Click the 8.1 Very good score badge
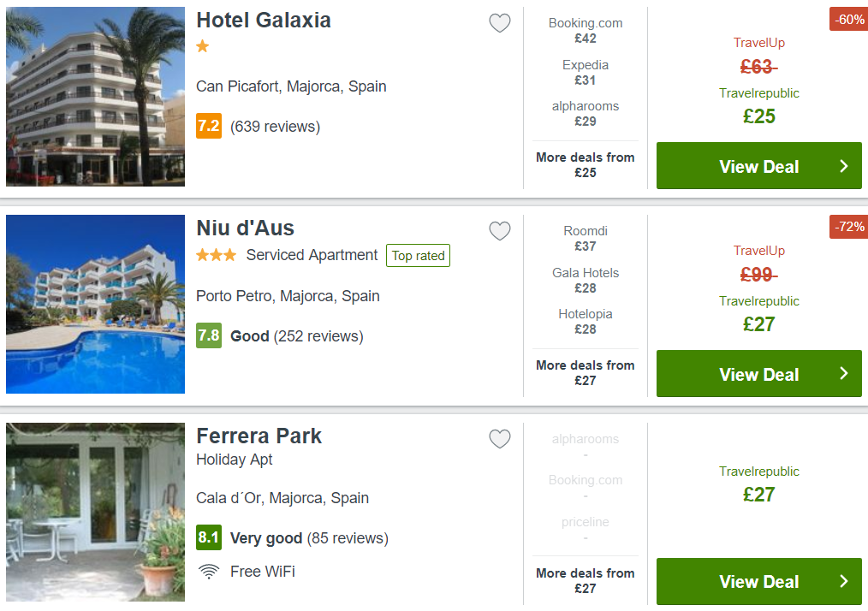 click(209, 537)
